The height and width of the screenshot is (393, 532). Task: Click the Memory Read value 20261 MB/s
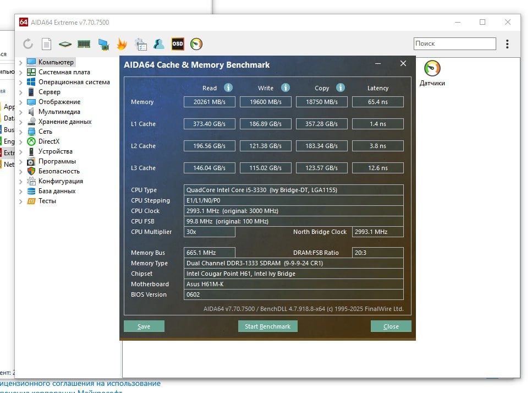[x=210, y=102]
